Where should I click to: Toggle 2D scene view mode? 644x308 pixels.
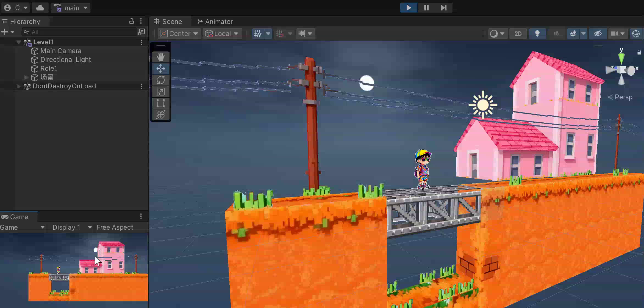coord(518,34)
